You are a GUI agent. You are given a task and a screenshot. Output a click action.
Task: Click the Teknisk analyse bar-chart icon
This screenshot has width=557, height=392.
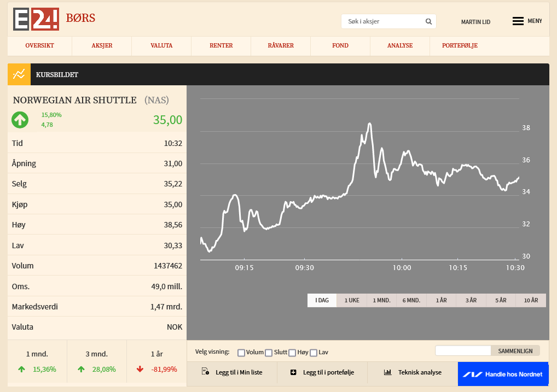[x=387, y=372]
